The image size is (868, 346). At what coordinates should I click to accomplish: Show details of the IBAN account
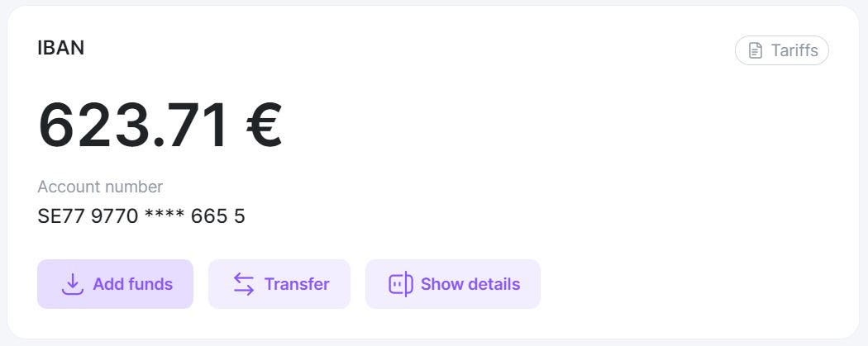click(453, 284)
